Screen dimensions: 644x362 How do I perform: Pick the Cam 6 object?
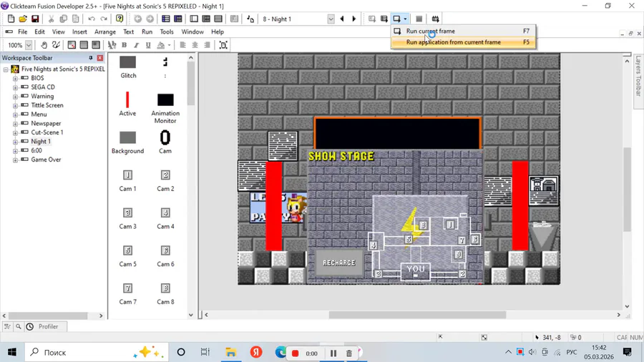[165, 256]
